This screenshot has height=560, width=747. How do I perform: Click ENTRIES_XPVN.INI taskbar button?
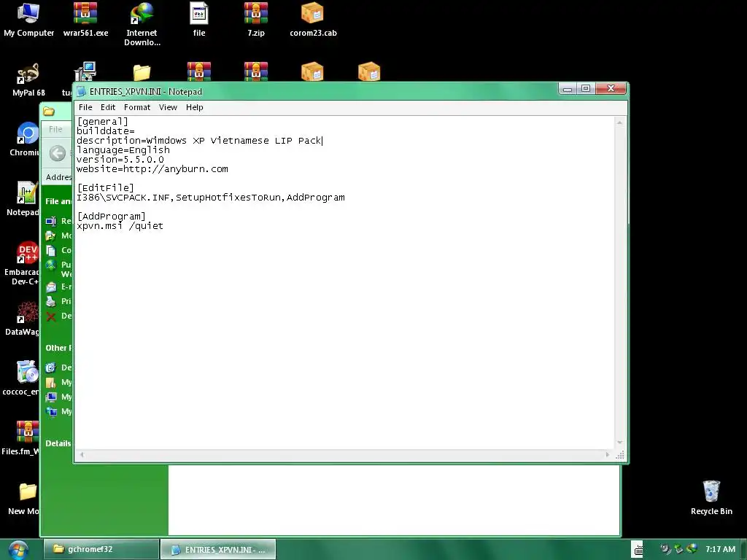tap(217, 549)
